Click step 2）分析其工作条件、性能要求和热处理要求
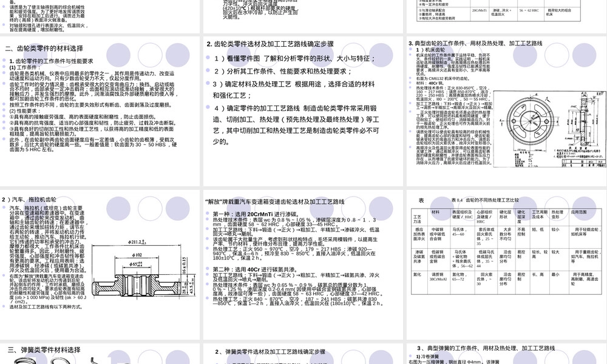 [x=283, y=72]
